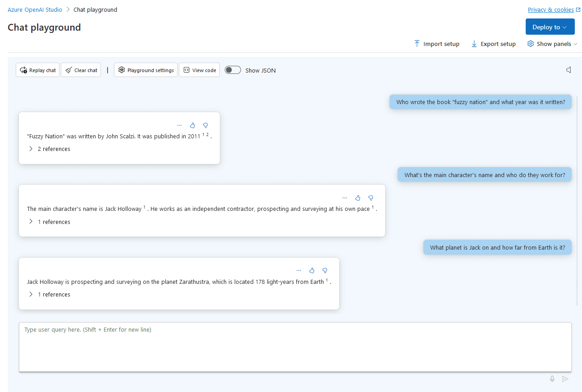Click the read aloud speaker icon

568,69
